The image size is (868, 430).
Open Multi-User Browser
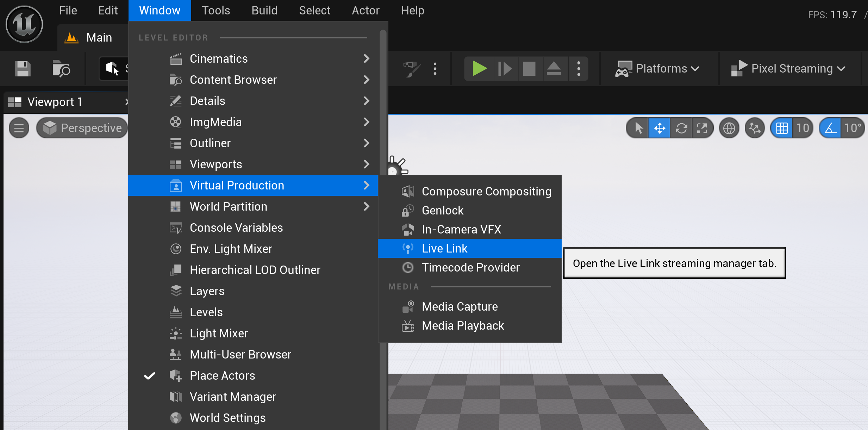click(x=253, y=354)
